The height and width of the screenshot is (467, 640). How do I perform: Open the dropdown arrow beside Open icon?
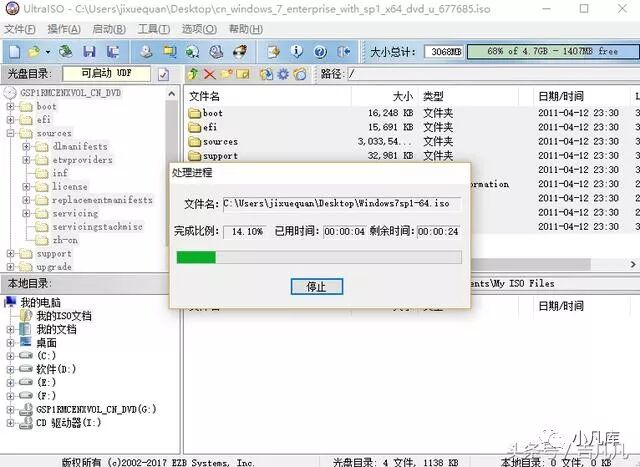pyautogui.click(x=48, y=52)
